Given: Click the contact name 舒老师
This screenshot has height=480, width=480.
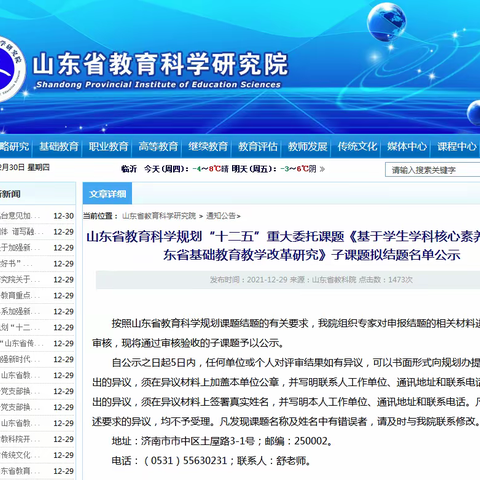Looking at the screenshot, I should click(291, 461).
